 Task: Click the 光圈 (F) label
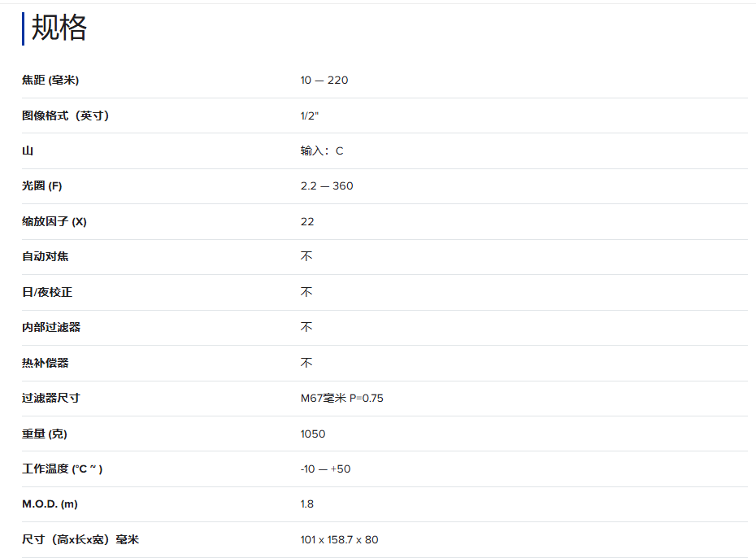(x=42, y=186)
